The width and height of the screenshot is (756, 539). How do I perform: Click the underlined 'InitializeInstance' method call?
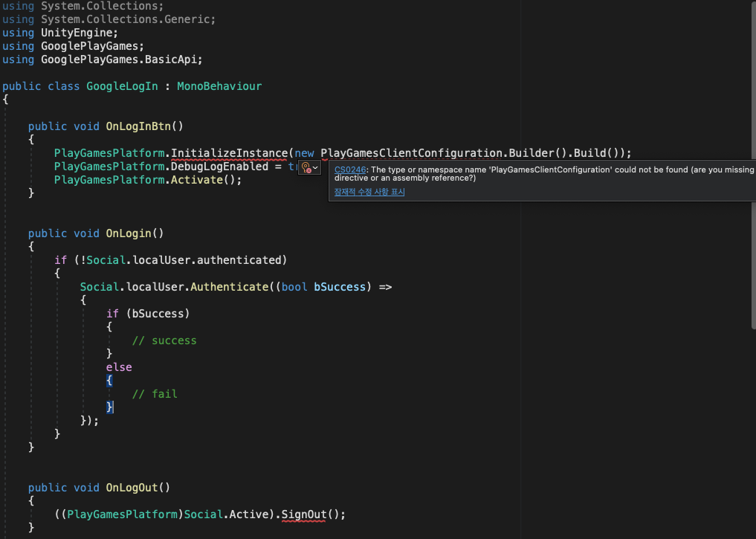tap(229, 153)
